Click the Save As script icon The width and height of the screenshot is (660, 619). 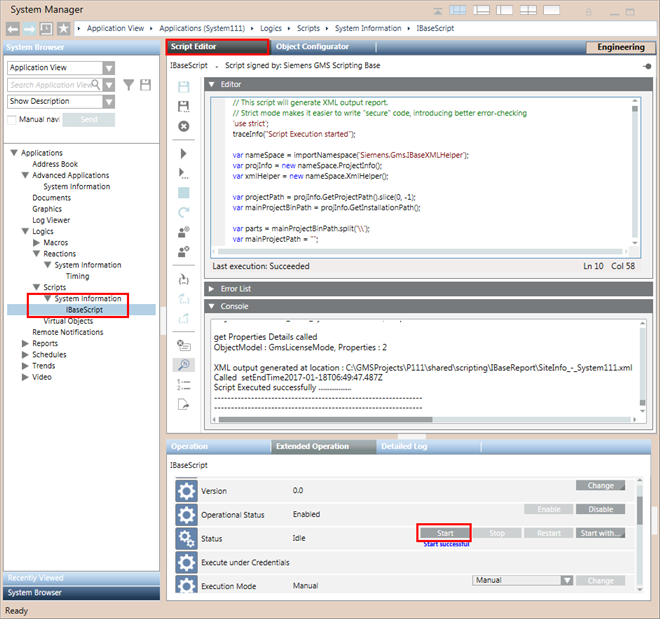(183, 105)
